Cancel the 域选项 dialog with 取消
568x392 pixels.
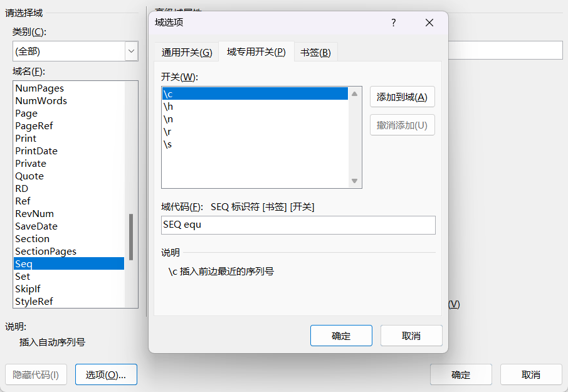(411, 336)
